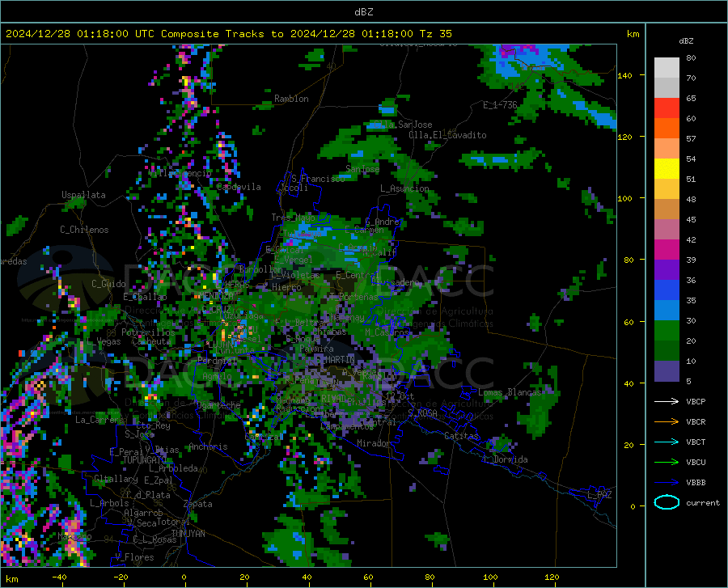728x588 pixels.
Task: Click the blue VBBB arrow legend icon
Action: 667,482
